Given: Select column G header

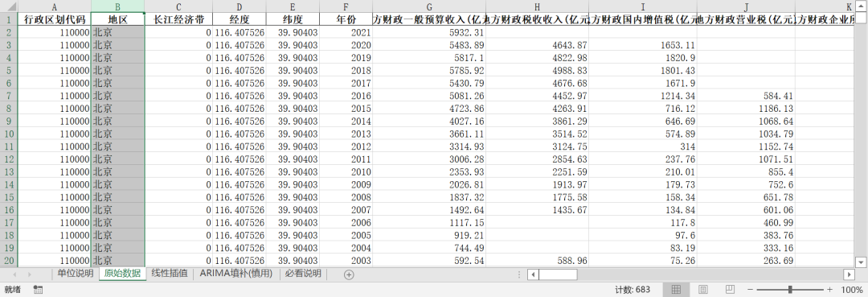Looking at the screenshot, I should tap(429, 6).
